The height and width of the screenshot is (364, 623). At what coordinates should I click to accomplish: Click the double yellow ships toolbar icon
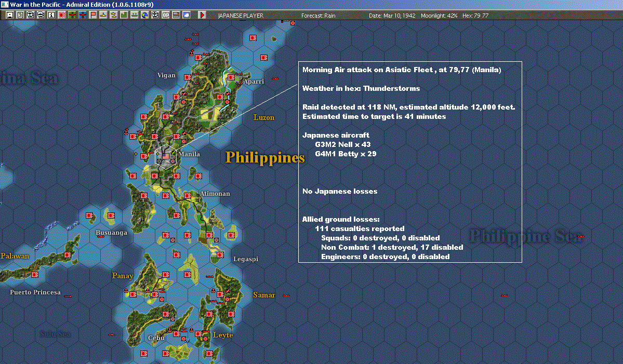(114, 15)
